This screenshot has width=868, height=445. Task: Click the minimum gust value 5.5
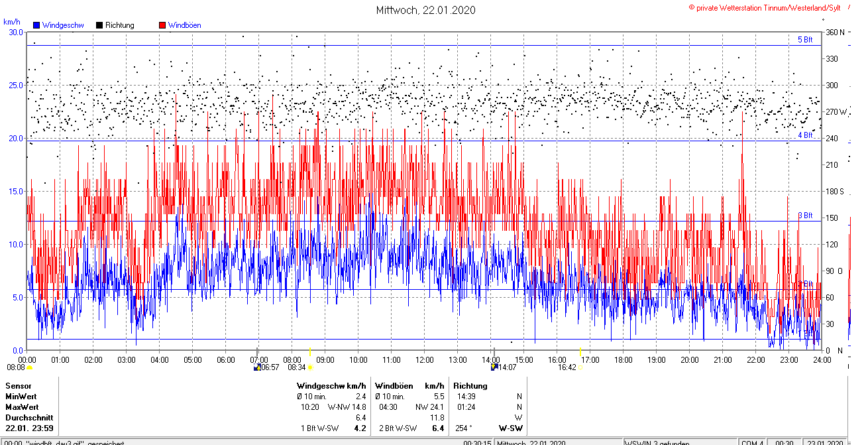[x=438, y=396]
